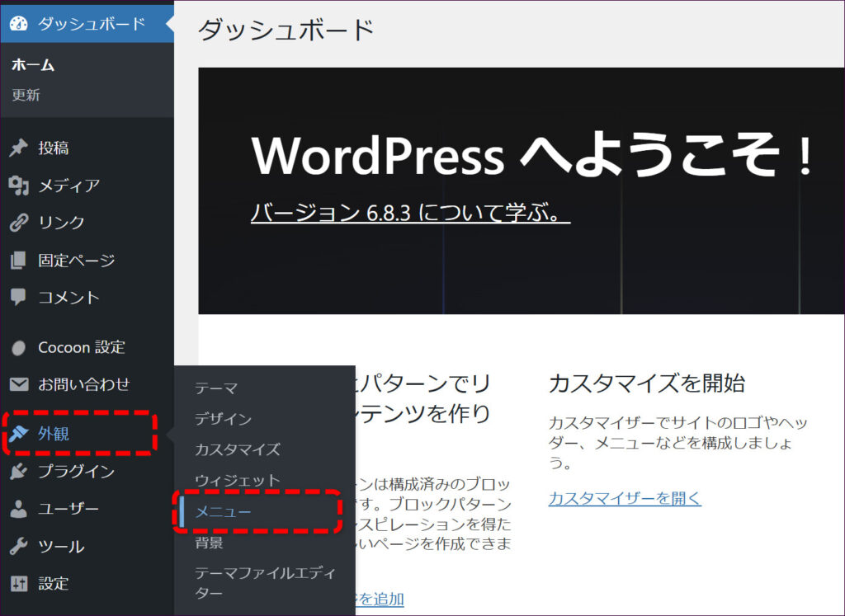845x616 pixels.
Task: Click the speech bubble icon beside コメント
Action: (18, 297)
